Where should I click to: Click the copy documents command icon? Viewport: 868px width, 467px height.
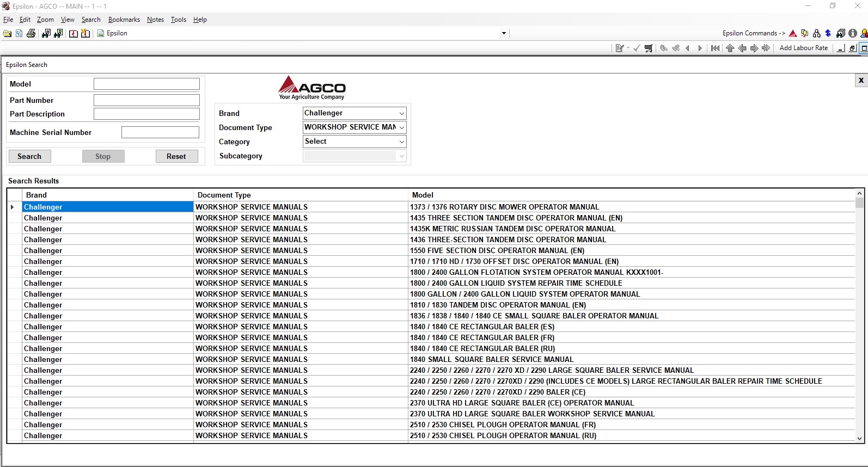click(x=805, y=33)
